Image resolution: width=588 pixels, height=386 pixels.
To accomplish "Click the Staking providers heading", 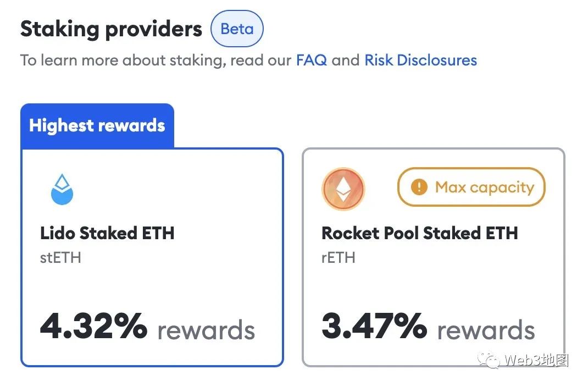I will point(111,29).
